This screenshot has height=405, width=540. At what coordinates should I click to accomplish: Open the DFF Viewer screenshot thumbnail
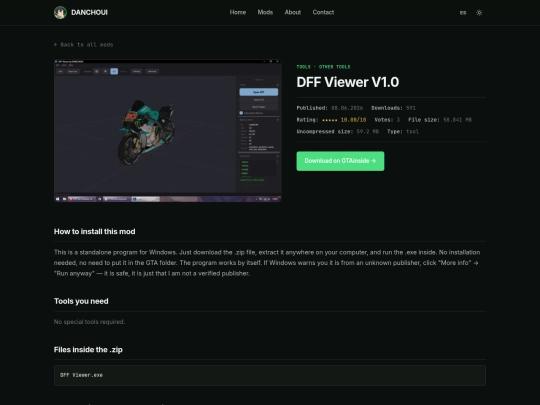(x=168, y=131)
